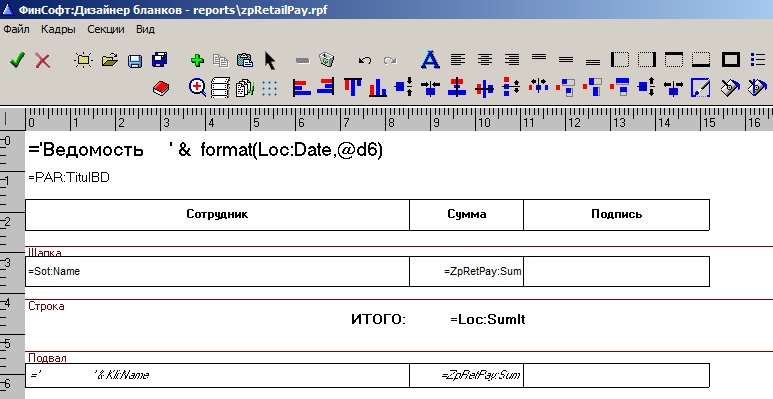Save the form using the floppy disk icon
This screenshot has height=399, width=773.
(135, 60)
